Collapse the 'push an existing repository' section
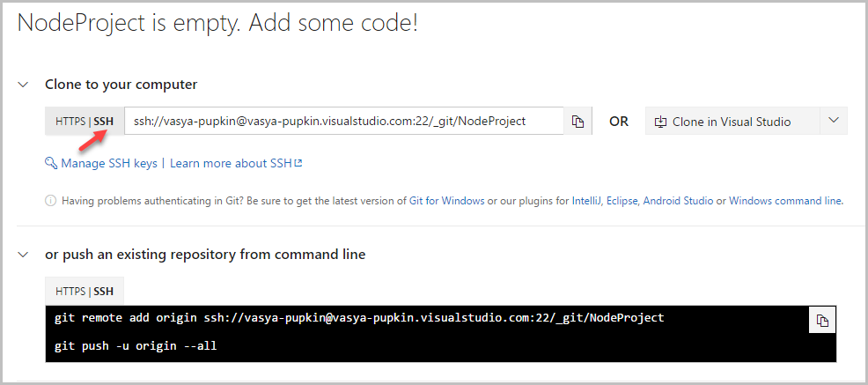The width and height of the screenshot is (868, 385). pyautogui.click(x=24, y=255)
